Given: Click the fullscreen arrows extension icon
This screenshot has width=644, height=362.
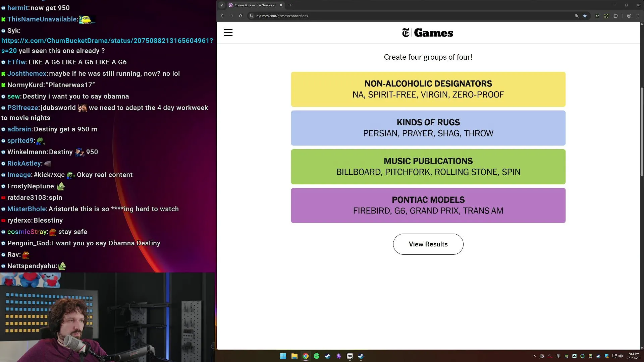Looking at the screenshot, I should [606, 16].
